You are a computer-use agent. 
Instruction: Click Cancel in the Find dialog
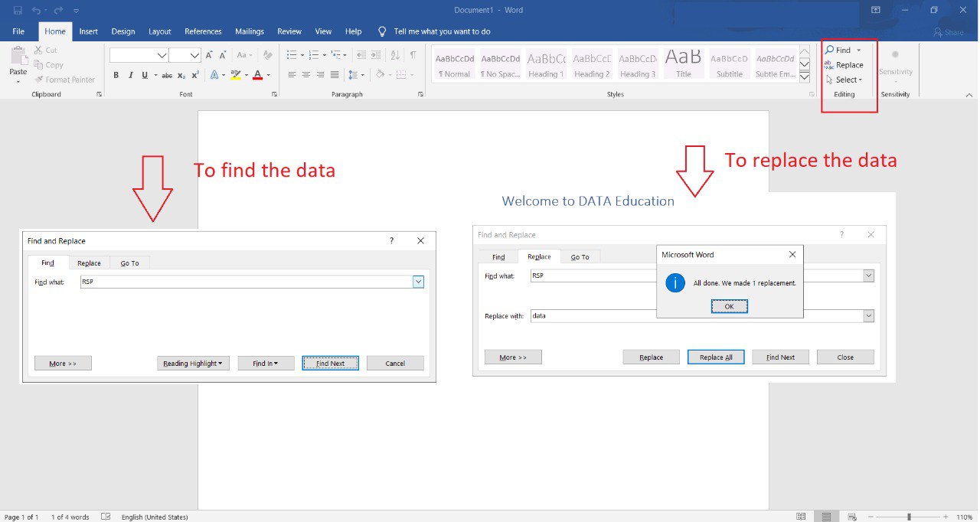click(x=395, y=364)
